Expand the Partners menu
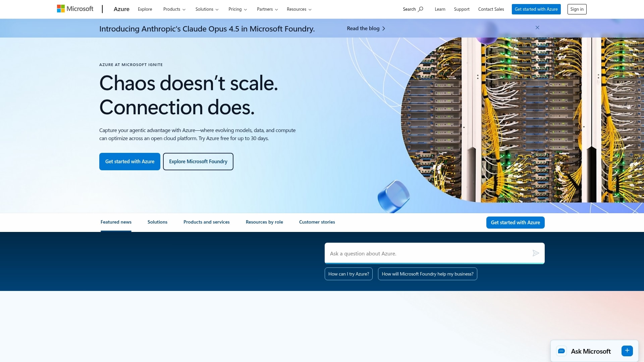This screenshot has width=644, height=362. [x=267, y=9]
